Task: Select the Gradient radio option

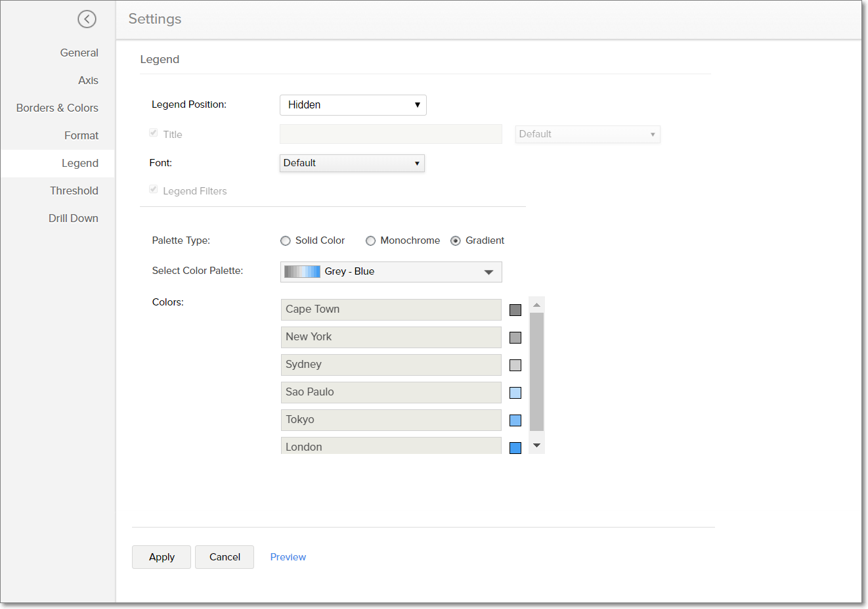Action: (456, 241)
